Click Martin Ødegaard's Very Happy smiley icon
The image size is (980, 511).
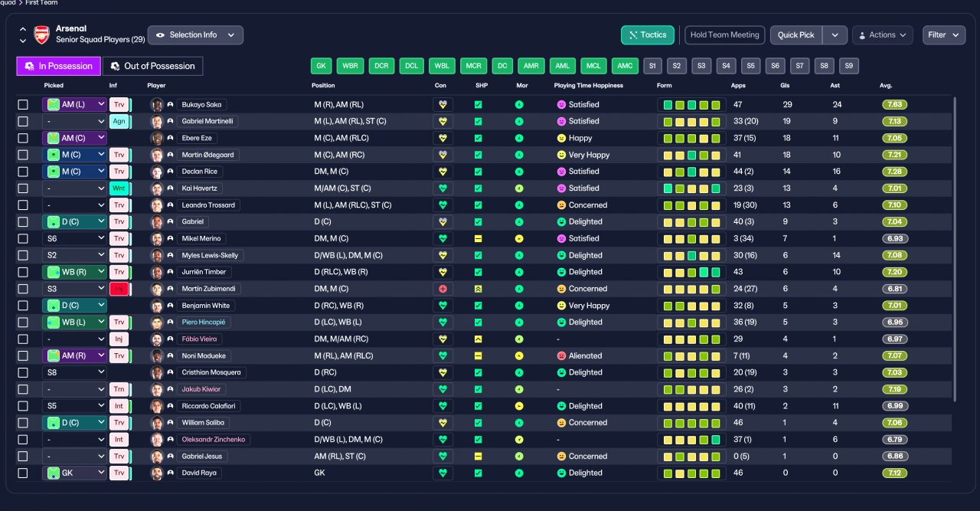(561, 155)
